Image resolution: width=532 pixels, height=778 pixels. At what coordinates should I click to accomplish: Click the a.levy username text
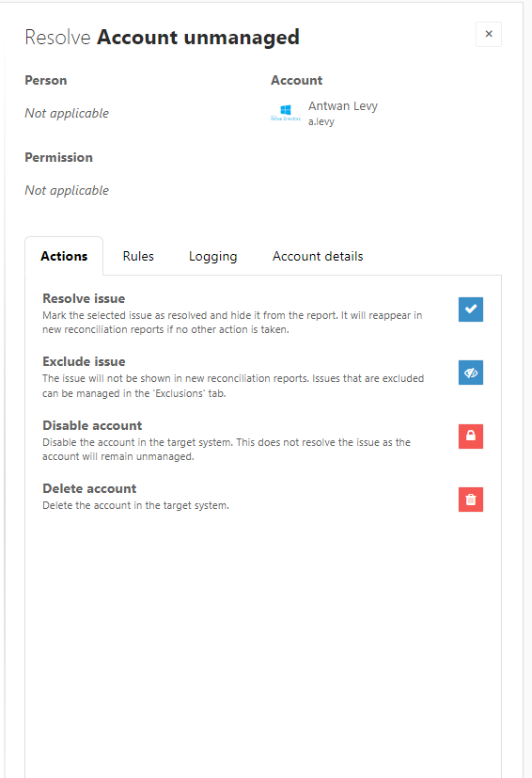pyautogui.click(x=321, y=121)
